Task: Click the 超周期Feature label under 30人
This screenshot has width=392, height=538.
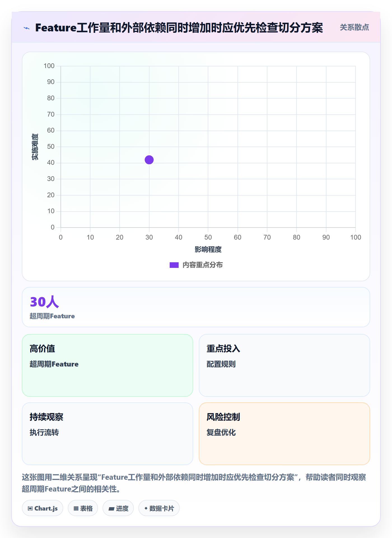Action: click(x=52, y=316)
